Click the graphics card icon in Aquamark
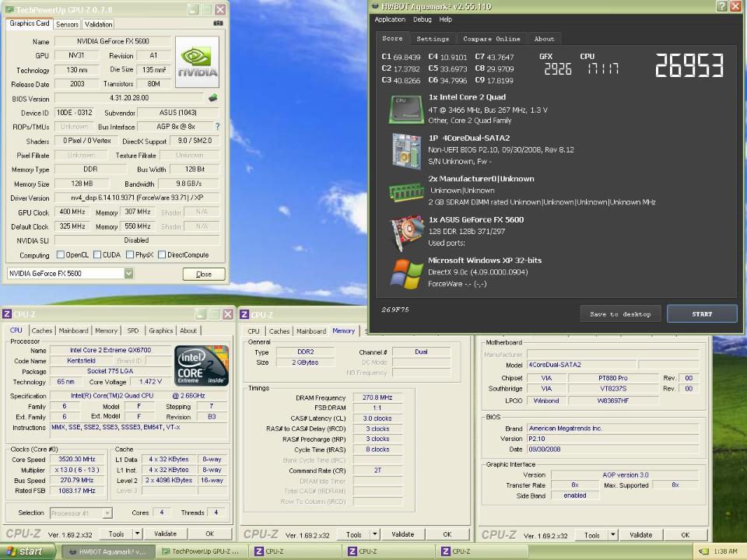The height and width of the screenshot is (560, 747). point(407,232)
